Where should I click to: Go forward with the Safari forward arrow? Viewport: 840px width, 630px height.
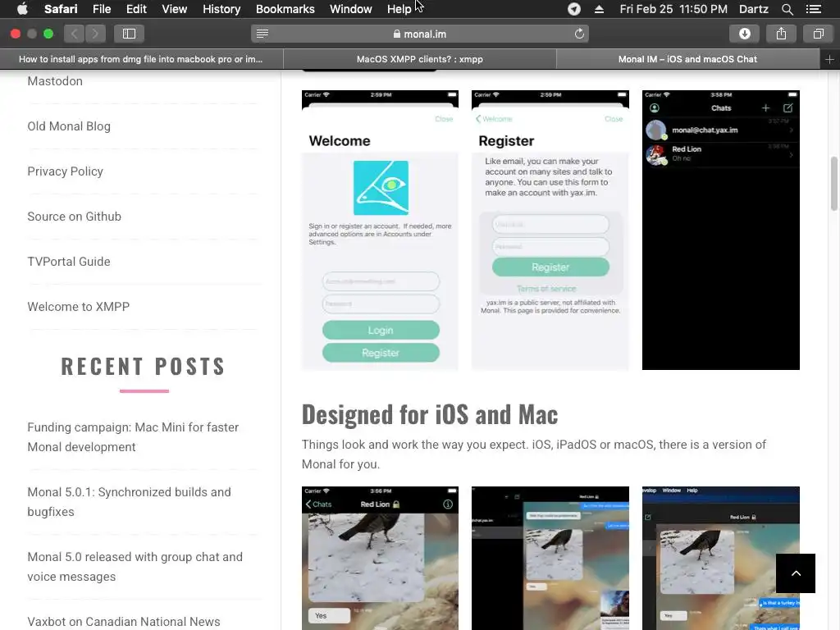coord(95,34)
